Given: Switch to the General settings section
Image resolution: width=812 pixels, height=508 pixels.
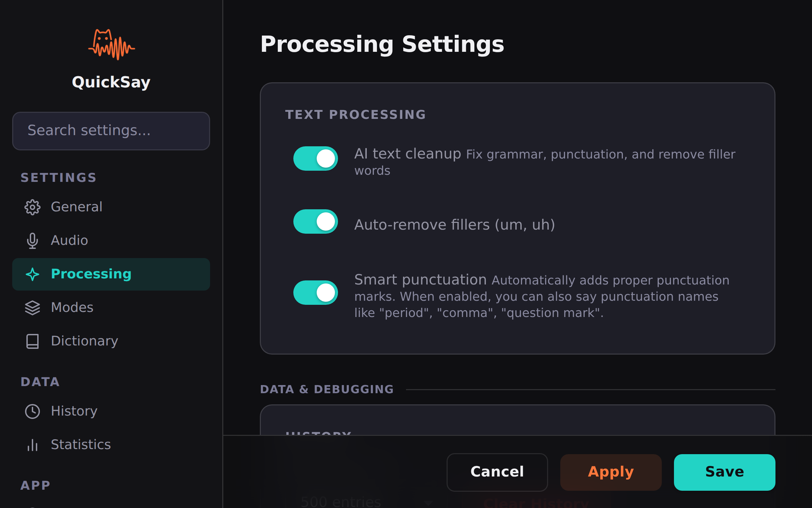Looking at the screenshot, I should click(76, 207).
